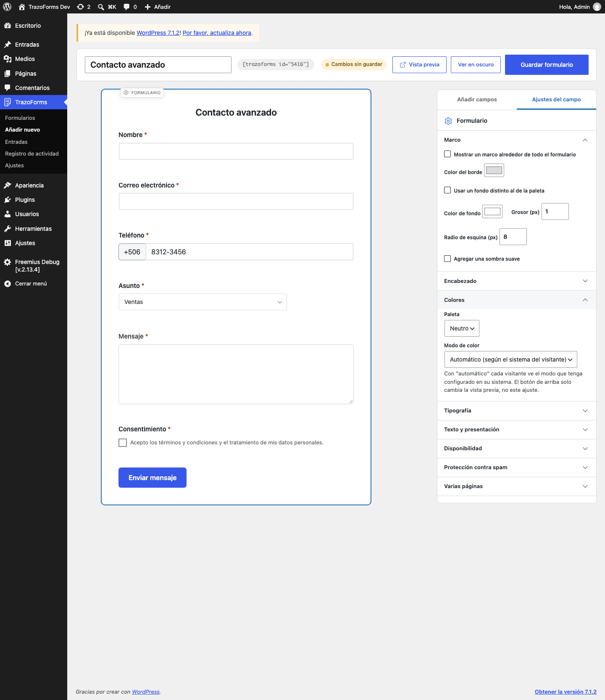
Task: Click the Escritorio dashboard icon
Action: tap(8, 26)
